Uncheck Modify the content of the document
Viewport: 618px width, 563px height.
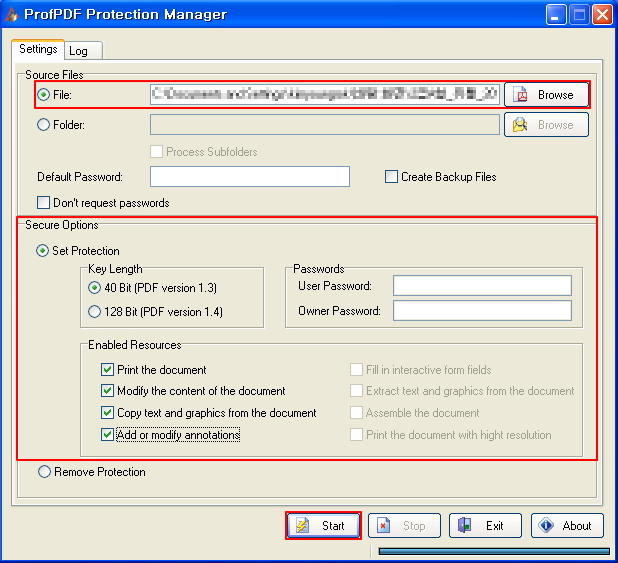coord(107,391)
